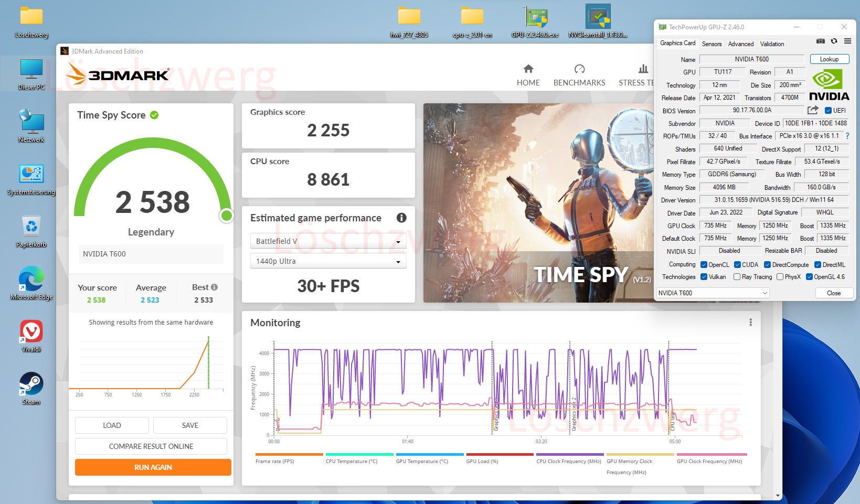Toggle the OpenCL checkbox

[x=704, y=264]
